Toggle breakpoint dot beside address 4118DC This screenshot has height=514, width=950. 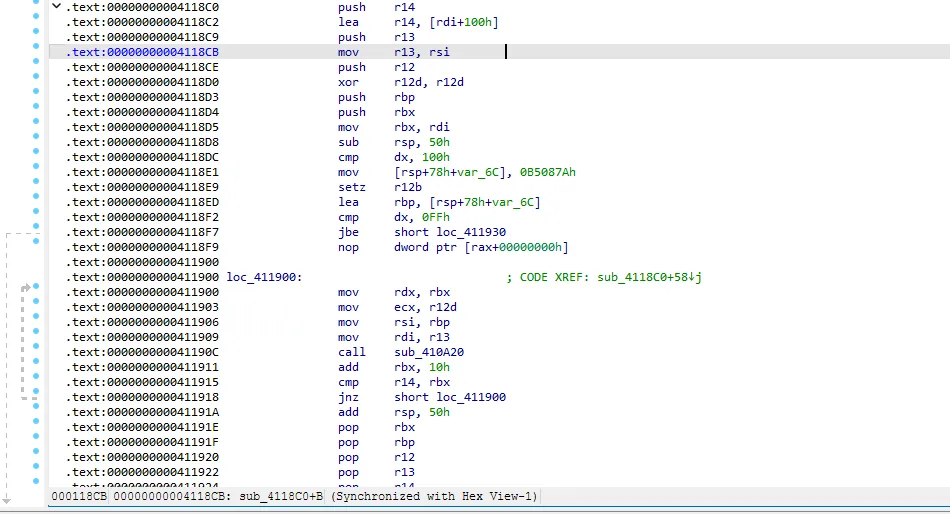tap(36, 151)
